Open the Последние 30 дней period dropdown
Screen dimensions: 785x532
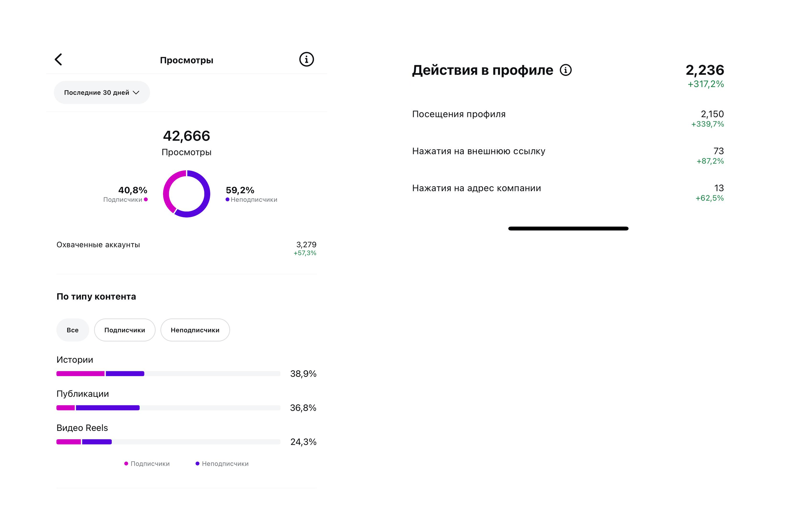101,92
